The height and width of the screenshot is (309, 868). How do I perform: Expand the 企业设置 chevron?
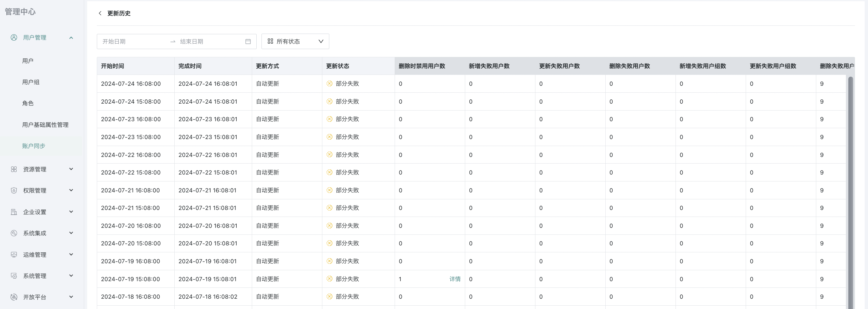(x=71, y=212)
